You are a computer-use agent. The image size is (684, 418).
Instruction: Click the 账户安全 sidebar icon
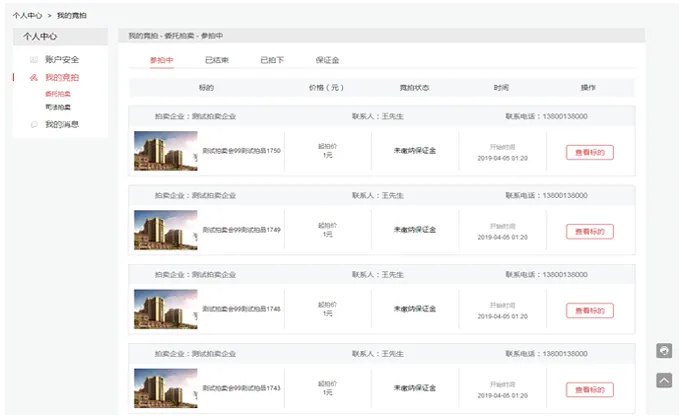tap(34, 59)
